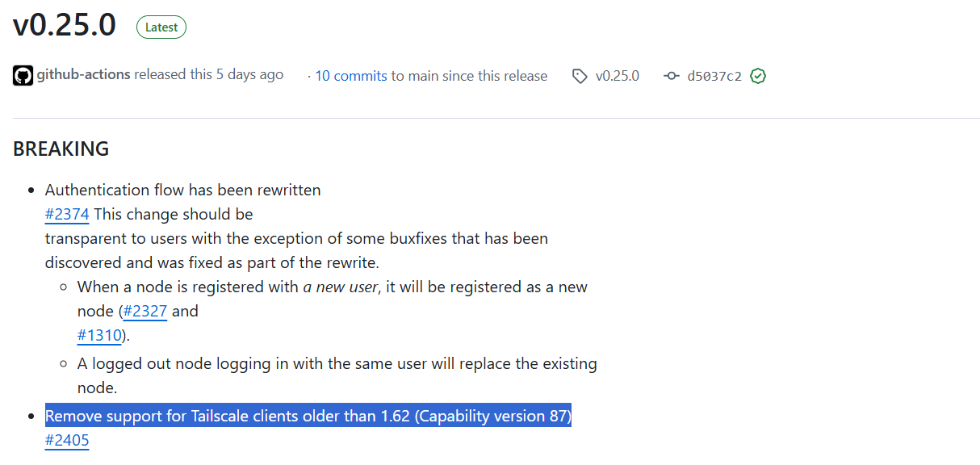The width and height of the screenshot is (980, 465).
Task: Click the 'released this 5 days ago' timestamp
Action: (x=209, y=74)
